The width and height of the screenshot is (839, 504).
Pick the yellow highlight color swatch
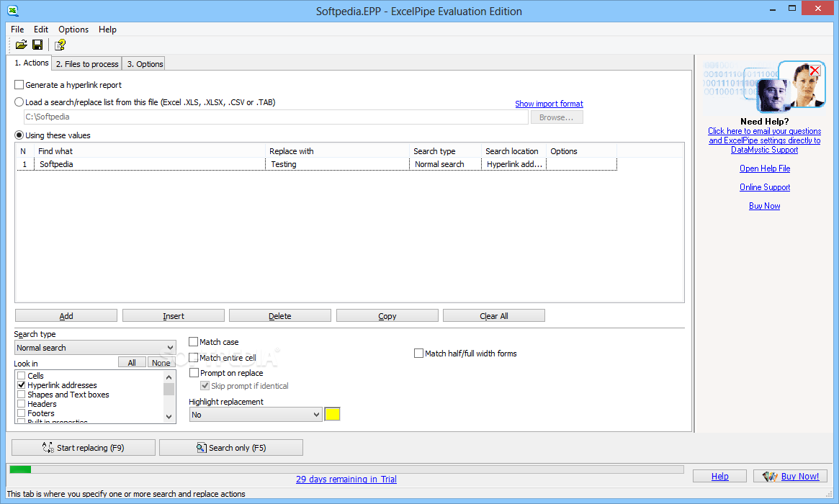pos(332,414)
